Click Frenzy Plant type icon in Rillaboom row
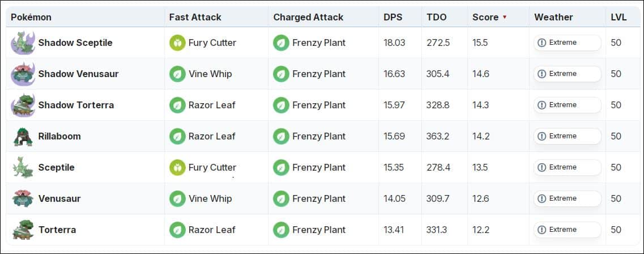This screenshot has height=254, width=644. (282, 137)
